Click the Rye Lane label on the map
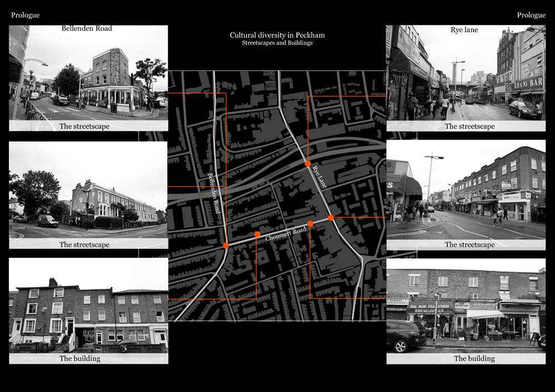Viewport: 555px width, 392px height. (319, 176)
